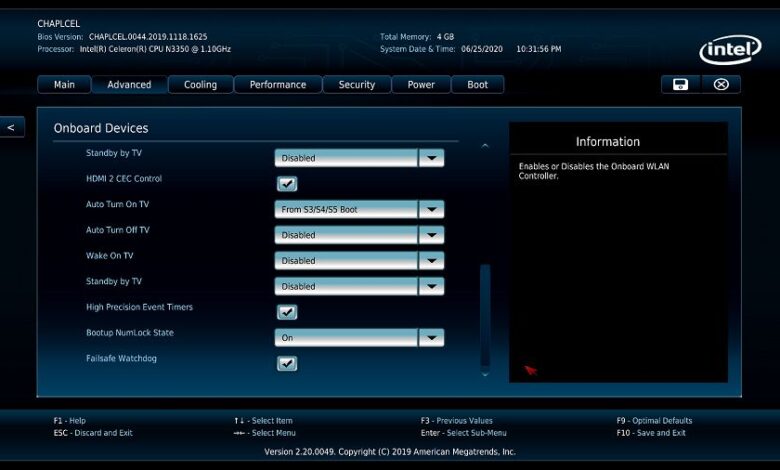This screenshot has width=780, height=470.
Task: Click F9 - Optimal Defaults hint
Action: (654, 420)
